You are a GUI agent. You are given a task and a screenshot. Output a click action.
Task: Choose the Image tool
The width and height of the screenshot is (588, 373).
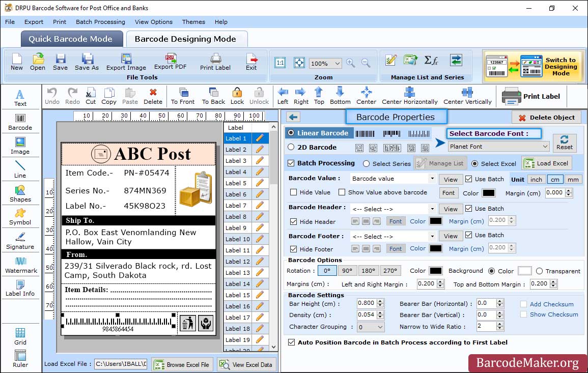pos(20,146)
